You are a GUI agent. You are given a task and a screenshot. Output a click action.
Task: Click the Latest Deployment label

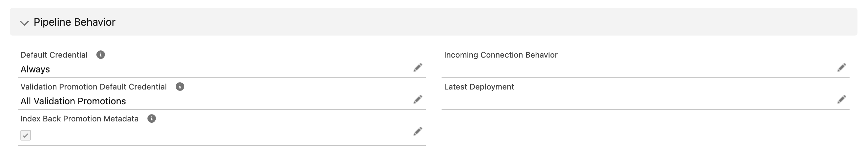[479, 87]
